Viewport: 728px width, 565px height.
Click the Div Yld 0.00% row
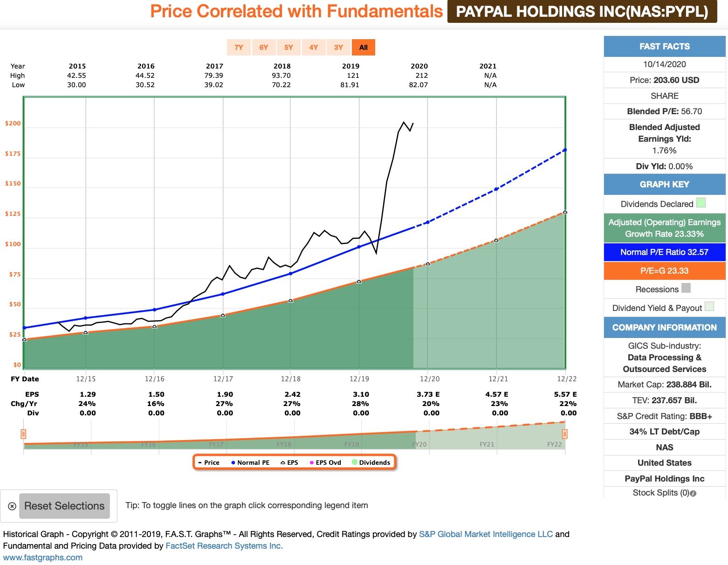pyautogui.click(x=665, y=166)
